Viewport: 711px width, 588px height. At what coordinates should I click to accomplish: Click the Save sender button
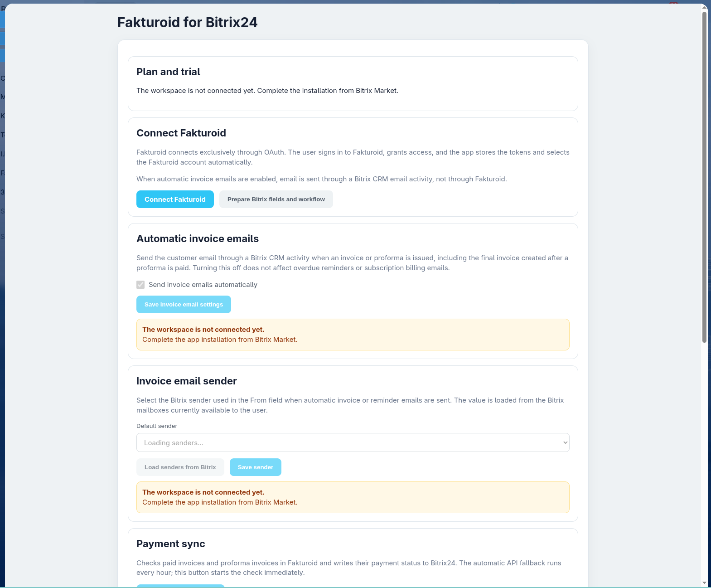[x=256, y=467]
